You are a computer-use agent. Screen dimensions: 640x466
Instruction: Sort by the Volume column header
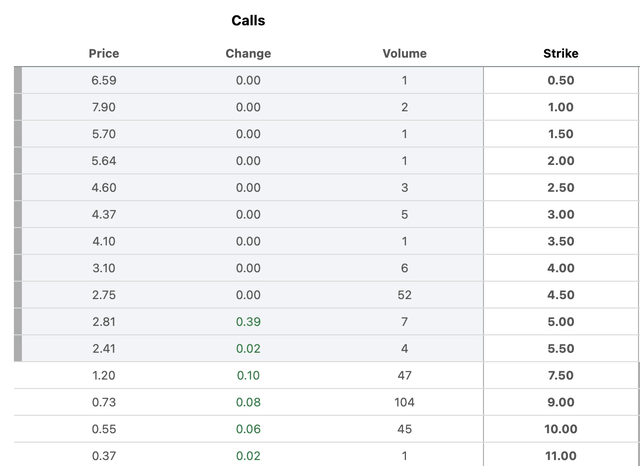pyautogui.click(x=404, y=53)
